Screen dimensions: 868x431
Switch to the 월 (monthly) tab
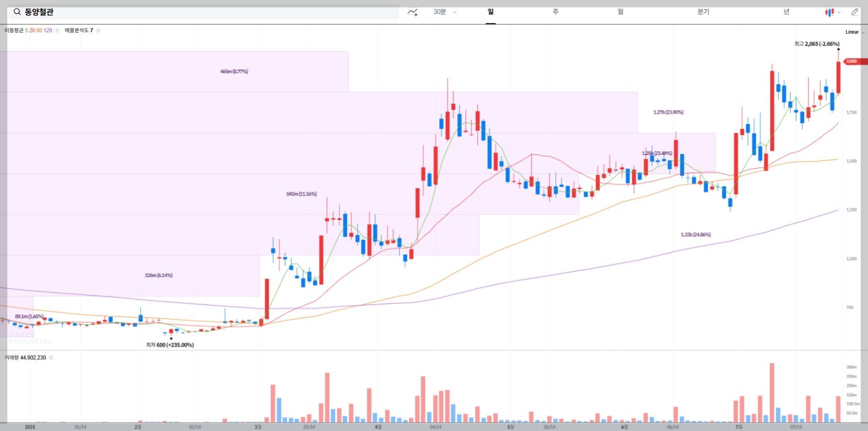tap(620, 12)
